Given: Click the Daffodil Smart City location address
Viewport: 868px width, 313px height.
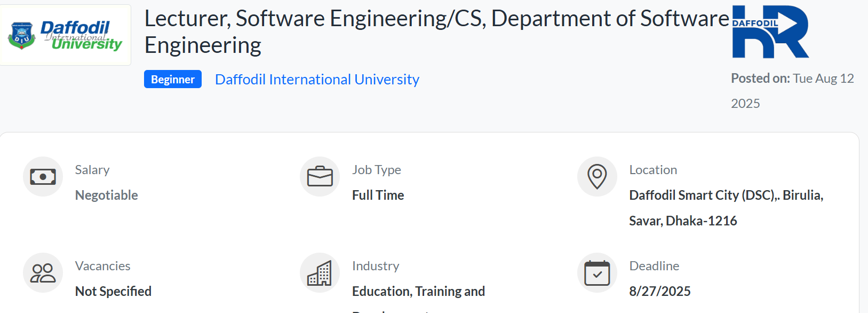Looking at the screenshot, I should pos(726,208).
